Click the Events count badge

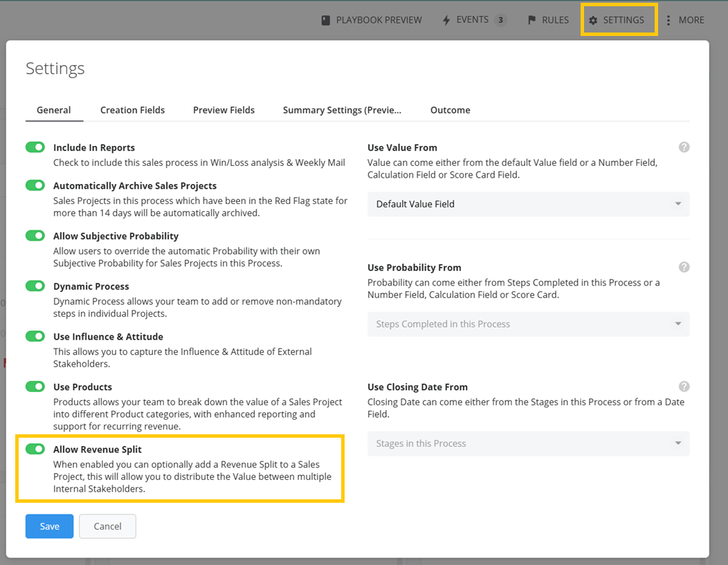(500, 20)
